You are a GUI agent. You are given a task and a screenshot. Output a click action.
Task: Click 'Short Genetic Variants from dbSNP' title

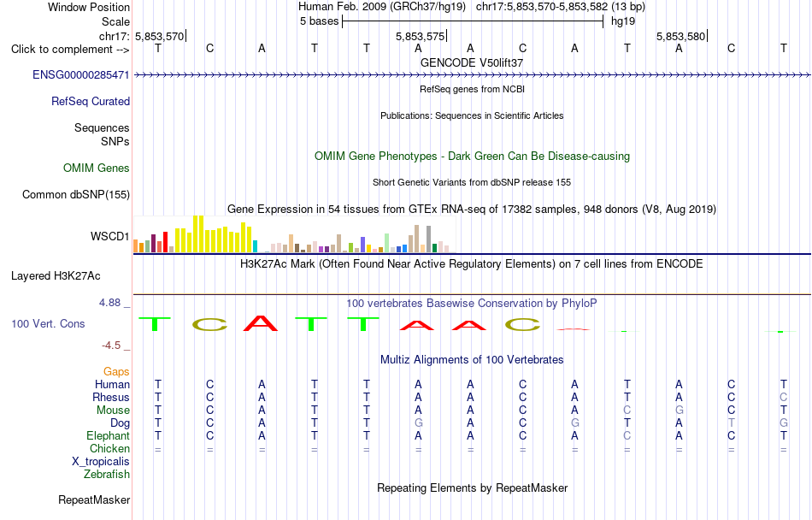(x=472, y=182)
